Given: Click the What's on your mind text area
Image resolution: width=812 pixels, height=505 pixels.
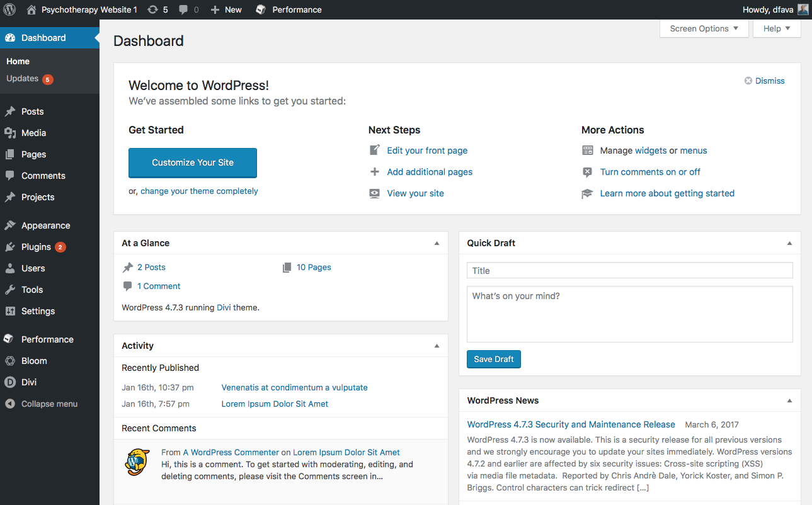Looking at the screenshot, I should [x=630, y=314].
